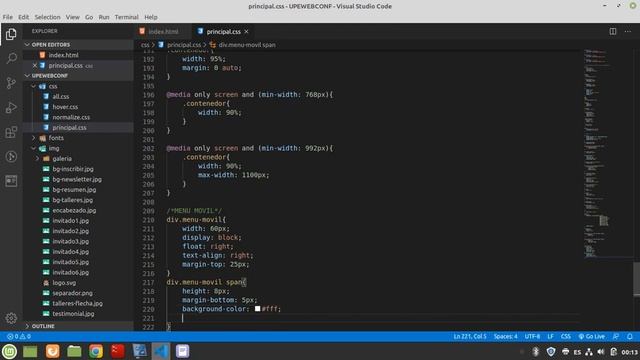Open Bluetooth tray icon

[x=536, y=351]
